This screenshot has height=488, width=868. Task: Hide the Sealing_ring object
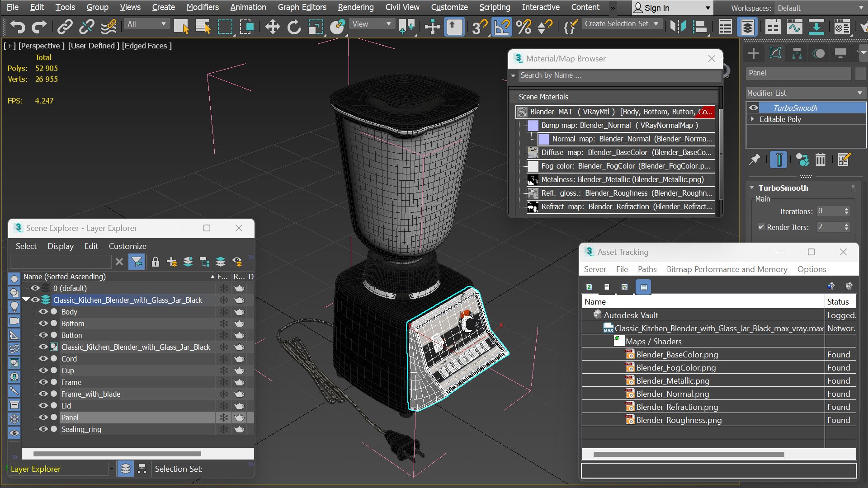[43, 429]
